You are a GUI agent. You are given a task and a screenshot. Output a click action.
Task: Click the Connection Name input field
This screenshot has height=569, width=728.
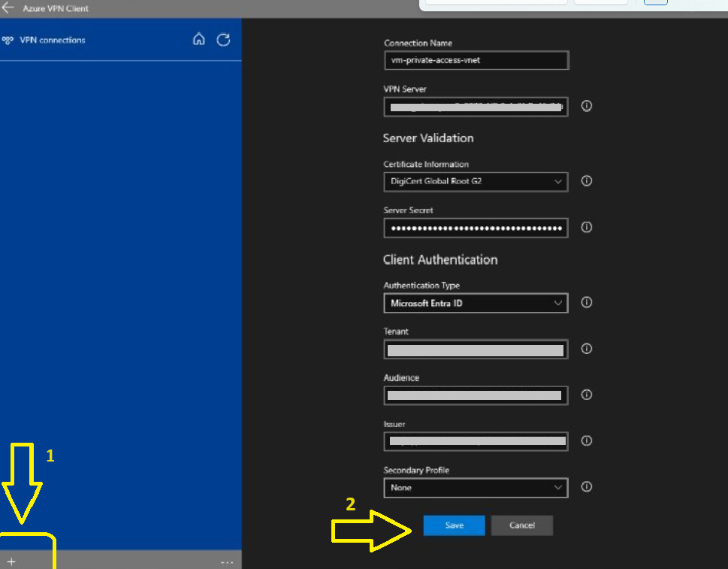click(x=476, y=60)
